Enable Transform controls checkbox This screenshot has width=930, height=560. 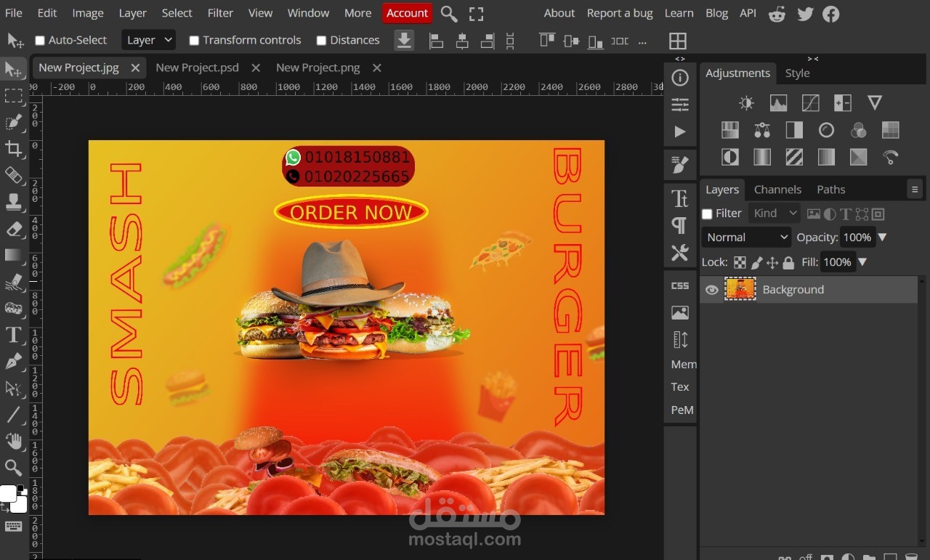pos(194,41)
